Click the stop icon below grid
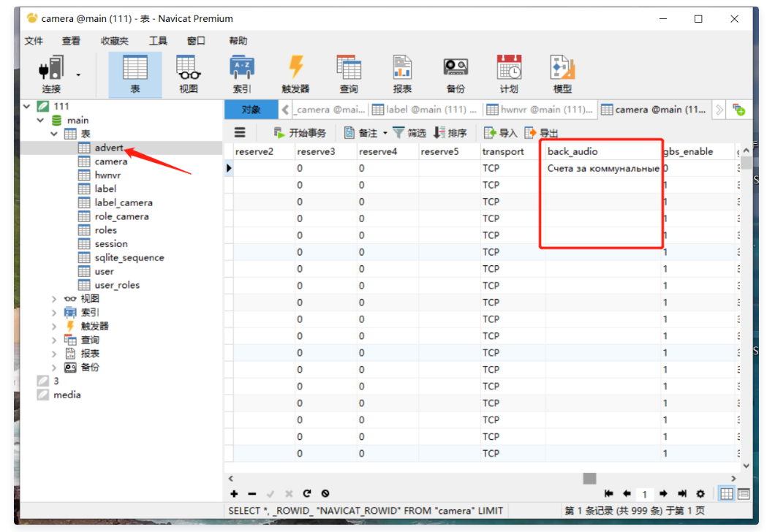 click(325, 493)
